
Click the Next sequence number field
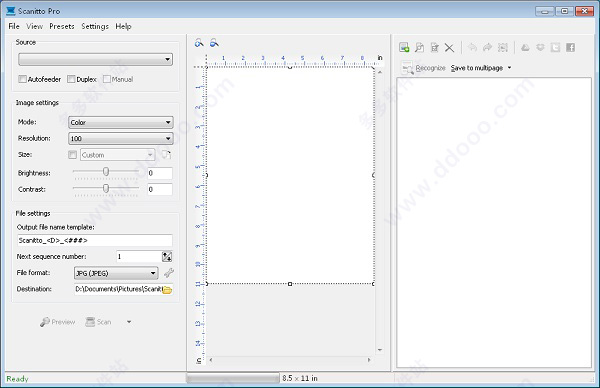139,256
